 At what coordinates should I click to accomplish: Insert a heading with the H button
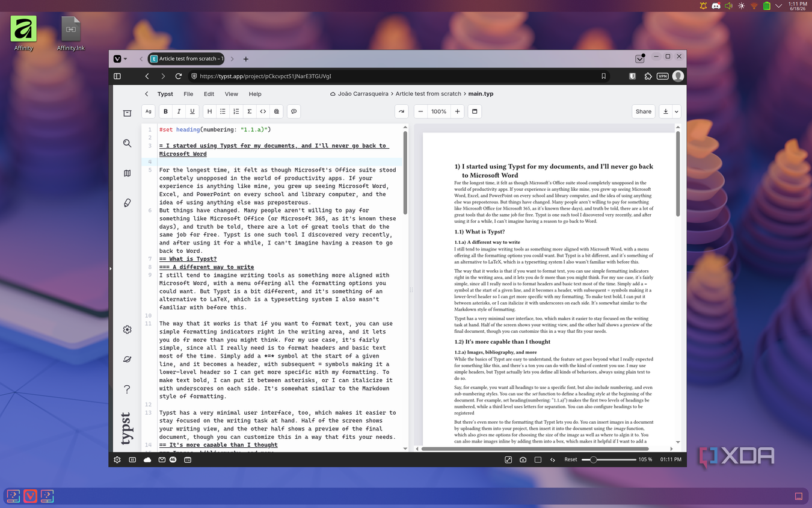[209, 111]
